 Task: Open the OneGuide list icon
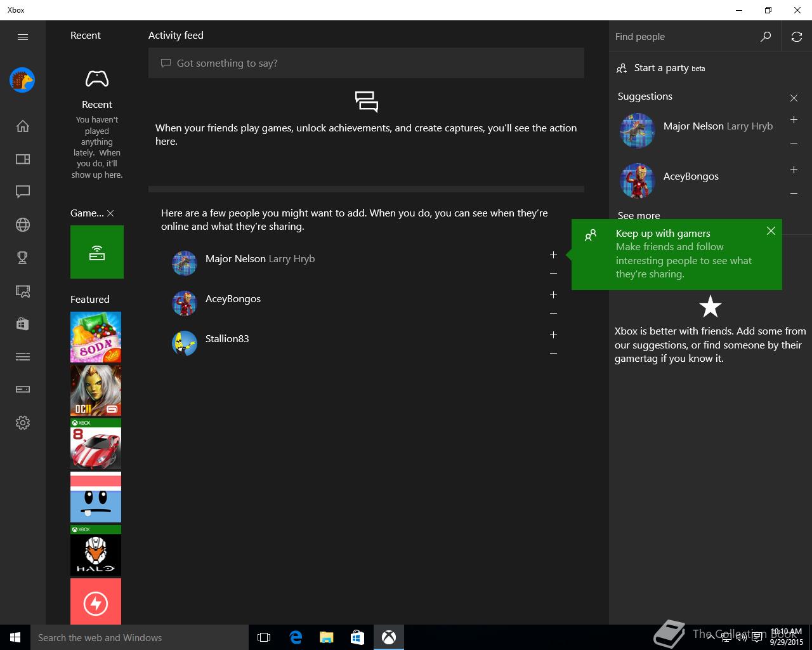[23, 357]
